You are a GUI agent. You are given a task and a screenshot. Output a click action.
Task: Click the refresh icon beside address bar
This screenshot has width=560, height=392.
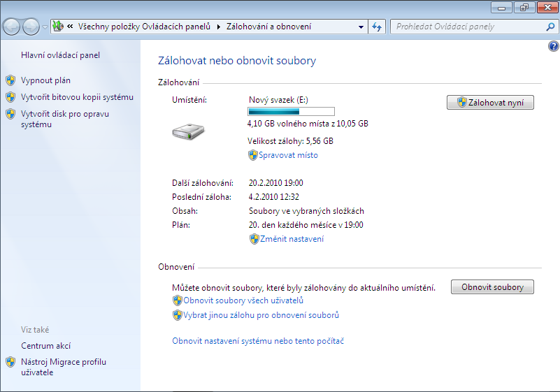coord(378,27)
